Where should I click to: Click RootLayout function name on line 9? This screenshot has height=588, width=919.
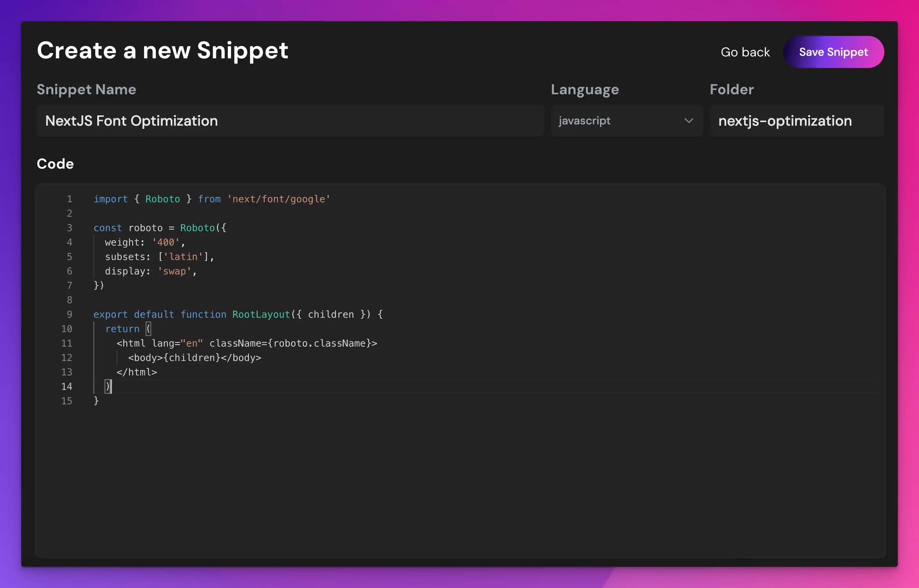261,314
